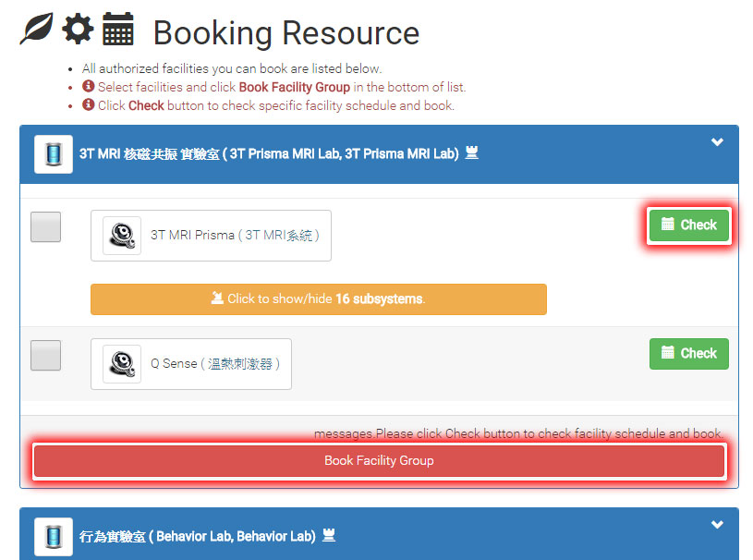Check schedule for Q Sense
Image resolution: width=753 pixels, height=560 pixels.
point(688,353)
